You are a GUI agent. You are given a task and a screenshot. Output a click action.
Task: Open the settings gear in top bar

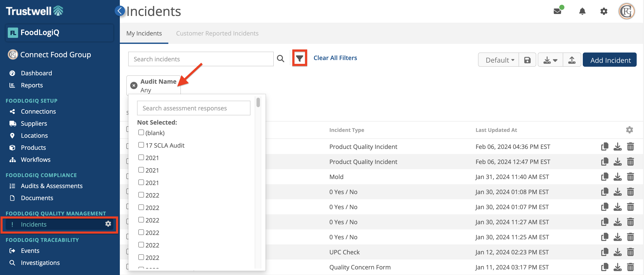(x=604, y=11)
